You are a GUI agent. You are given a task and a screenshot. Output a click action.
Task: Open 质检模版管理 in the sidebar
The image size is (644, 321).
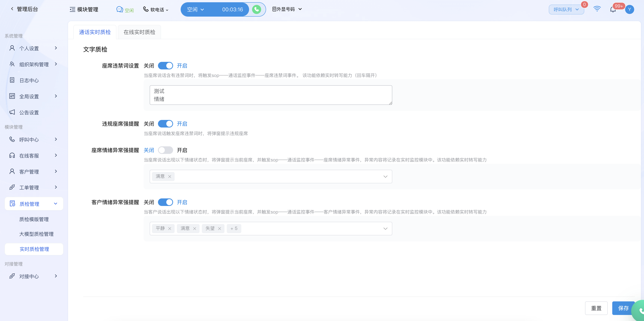pos(34,219)
